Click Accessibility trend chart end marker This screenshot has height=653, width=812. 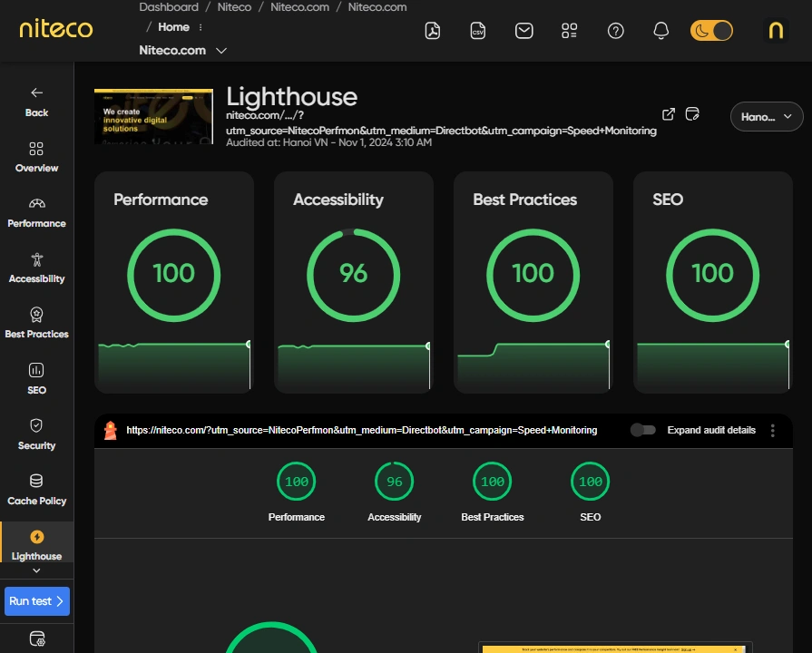pos(428,346)
